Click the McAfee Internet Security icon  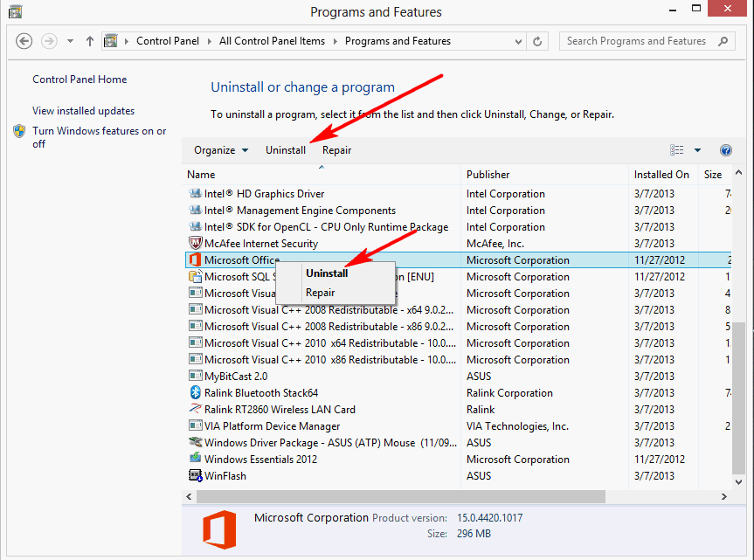[195, 243]
